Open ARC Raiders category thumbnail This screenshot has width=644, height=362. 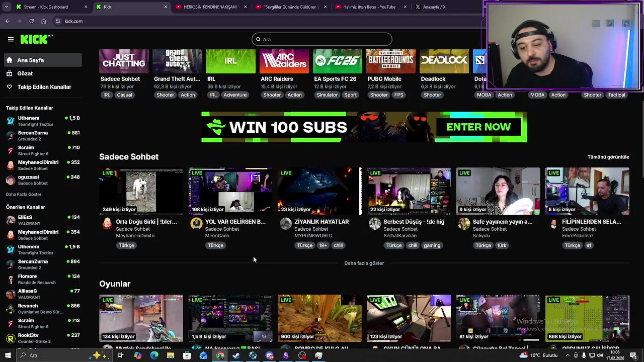tap(284, 61)
